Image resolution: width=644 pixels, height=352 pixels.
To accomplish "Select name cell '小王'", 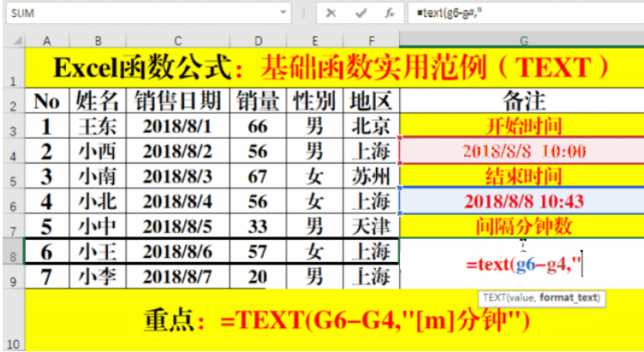I will (98, 251).
